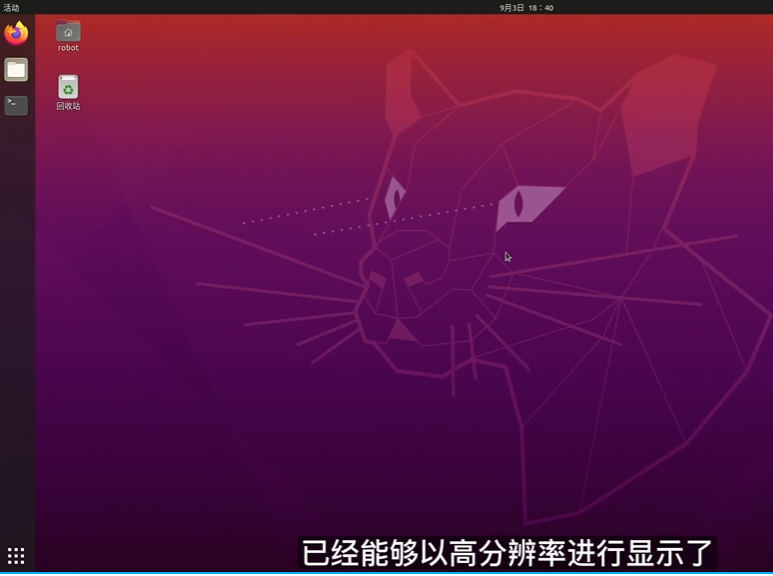Click the 回收站 label text
Image resolution: width=773 pixels, height=576 pixels.
coord(68,106)
